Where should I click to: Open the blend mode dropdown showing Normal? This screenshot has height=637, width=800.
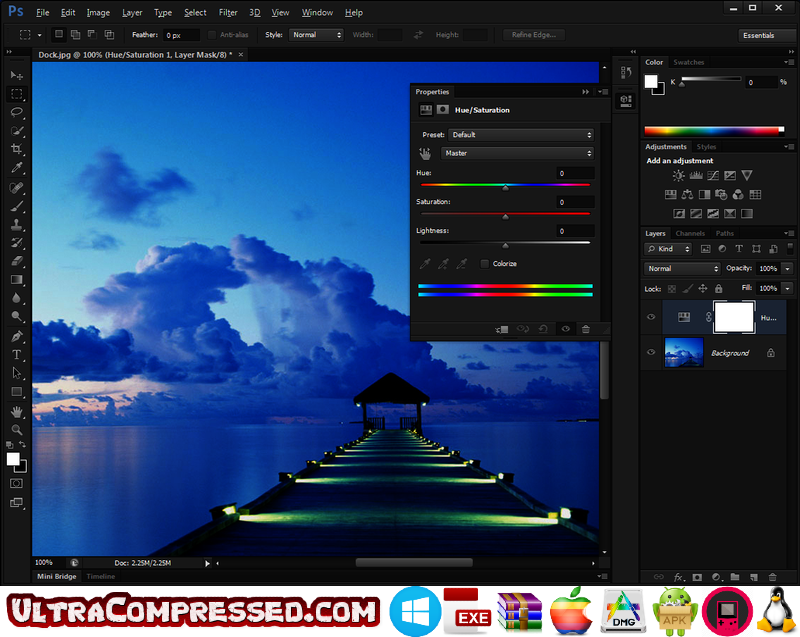682,268
